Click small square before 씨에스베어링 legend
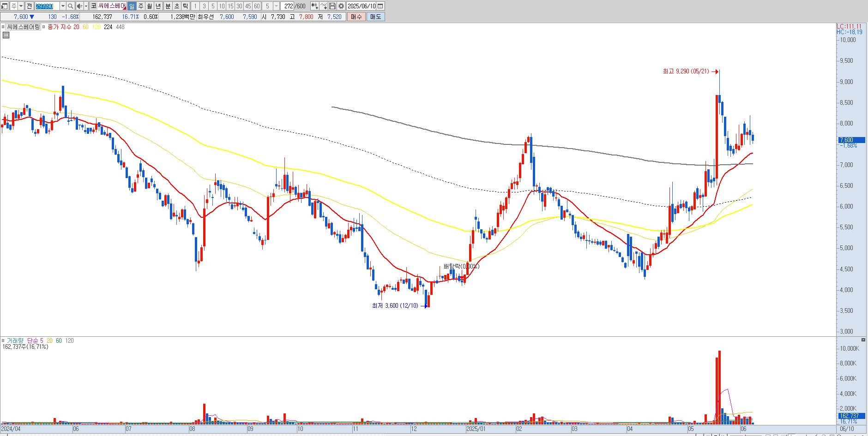 [x=3, y=27]
